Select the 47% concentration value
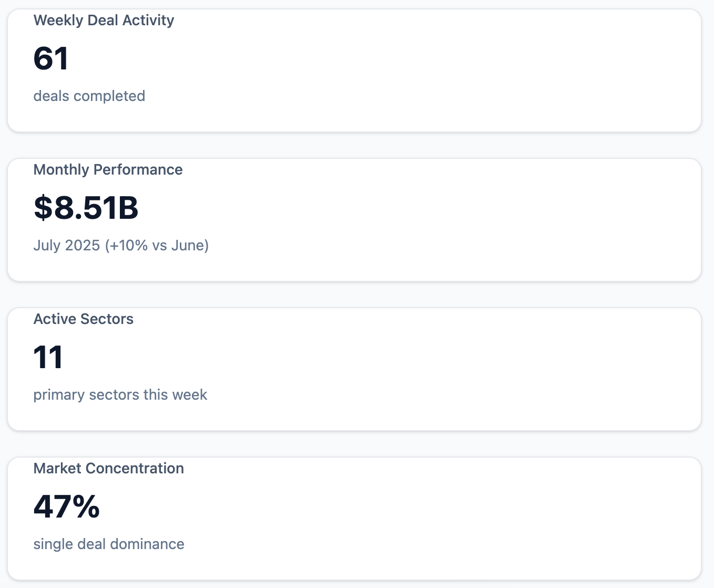714x588 pixels. (x=66, y=506)
